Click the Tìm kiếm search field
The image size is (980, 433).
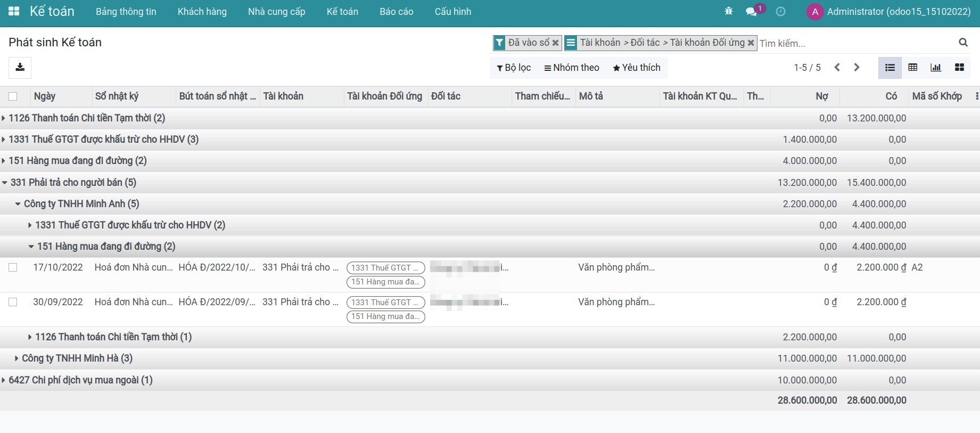852,43
